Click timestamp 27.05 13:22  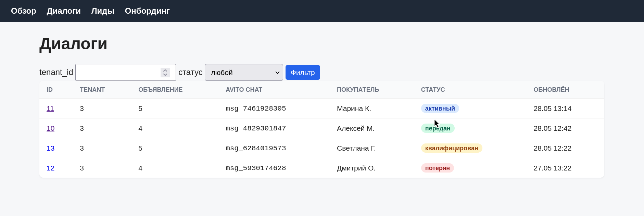552,168
